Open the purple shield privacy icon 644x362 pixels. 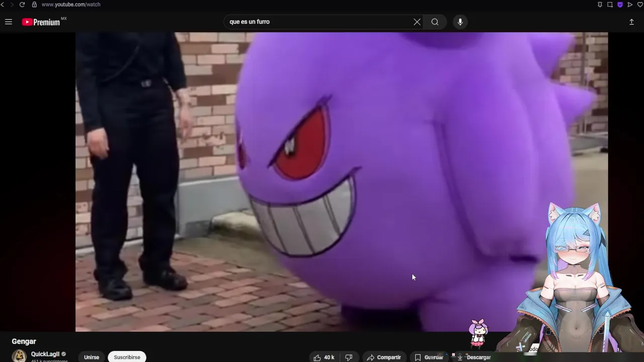[x=620, y=5]
